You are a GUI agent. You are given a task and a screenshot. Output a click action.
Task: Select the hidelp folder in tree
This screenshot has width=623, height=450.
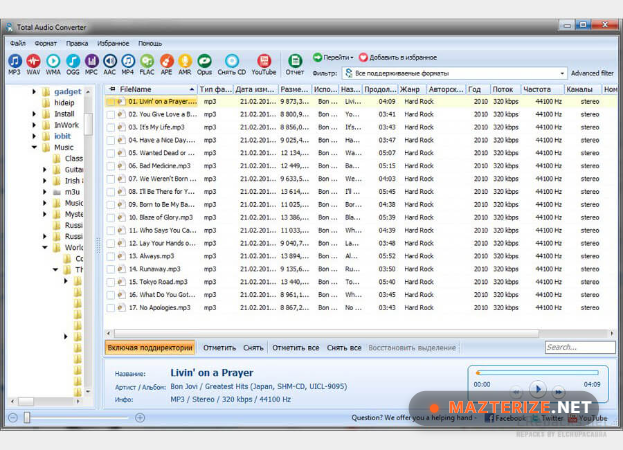tap(64, 103)
